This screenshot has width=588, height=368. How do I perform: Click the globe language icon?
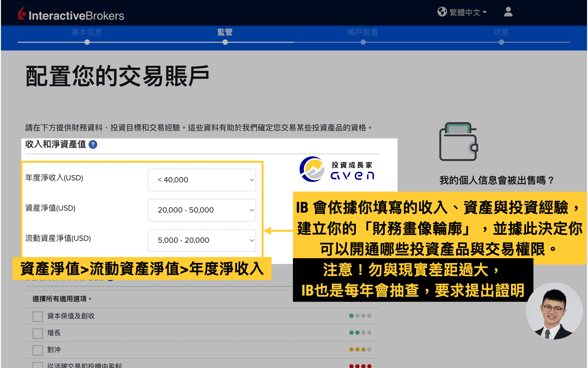442,12
